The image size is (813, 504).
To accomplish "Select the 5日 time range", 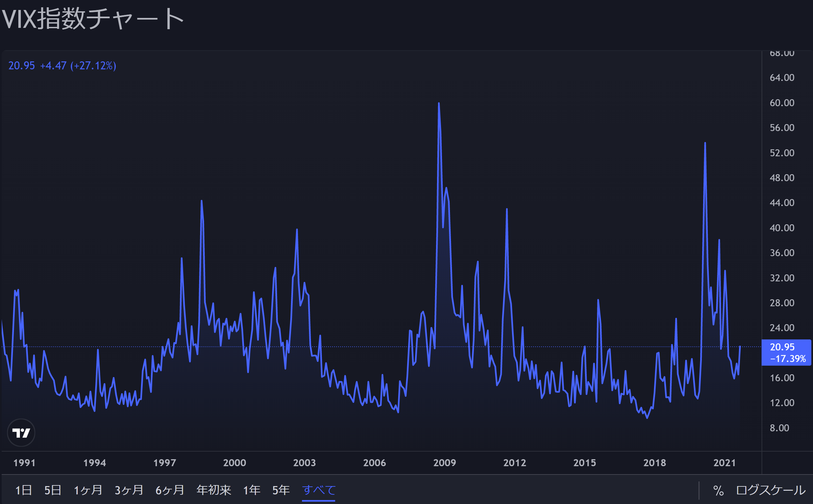I will tap(53, 490).
